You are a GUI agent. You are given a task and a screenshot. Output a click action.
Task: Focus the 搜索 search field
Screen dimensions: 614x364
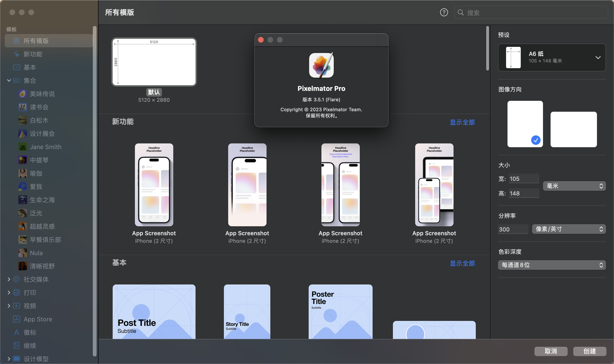pyautogui.click(x=531, y=13)
